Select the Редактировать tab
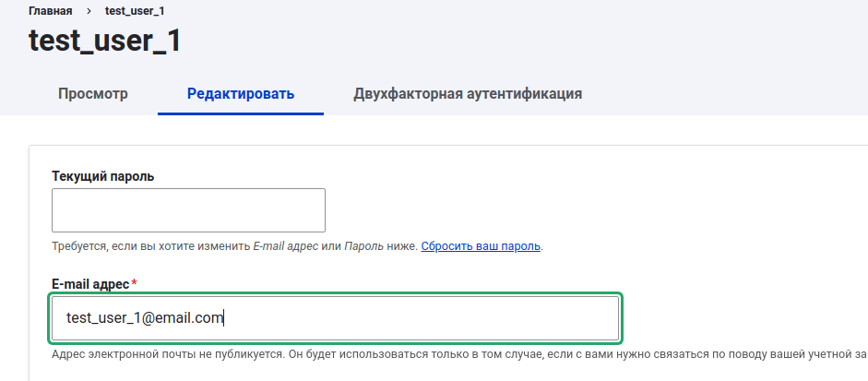 coord(240,94)
